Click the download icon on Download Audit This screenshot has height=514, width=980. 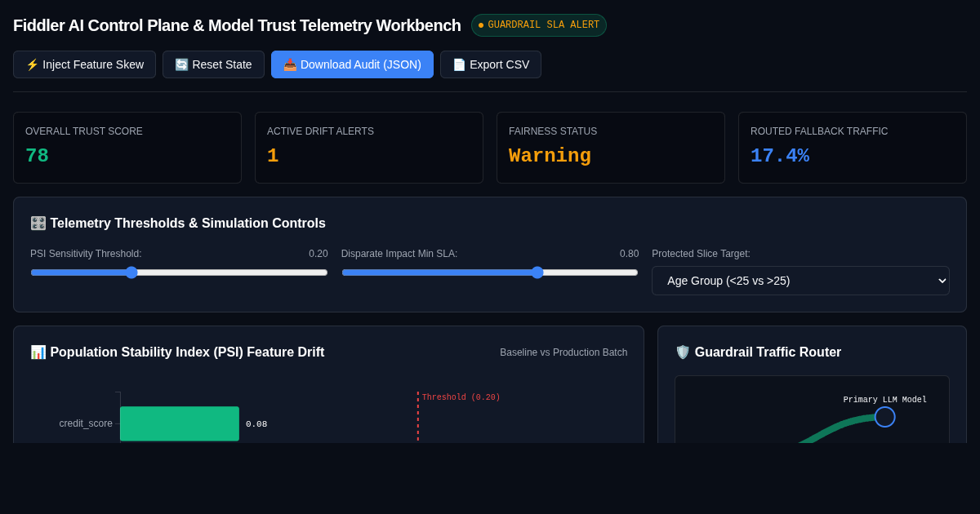pos(290,64)
